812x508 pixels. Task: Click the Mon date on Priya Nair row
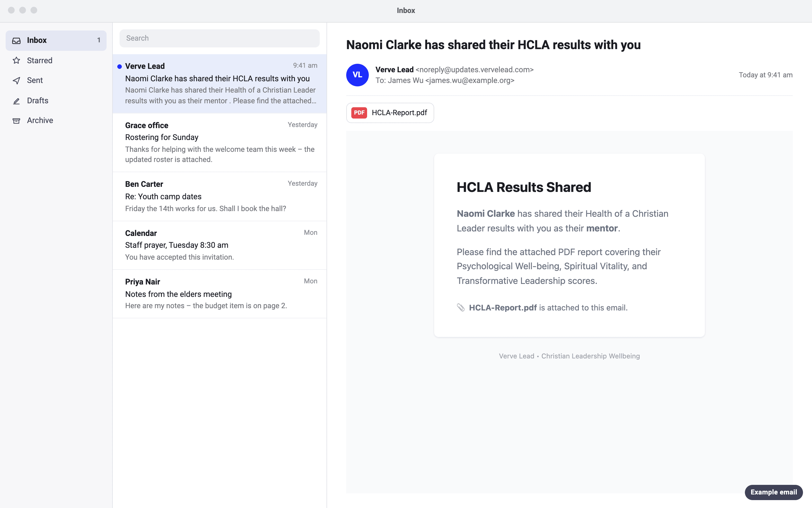[x=310, y=281]
